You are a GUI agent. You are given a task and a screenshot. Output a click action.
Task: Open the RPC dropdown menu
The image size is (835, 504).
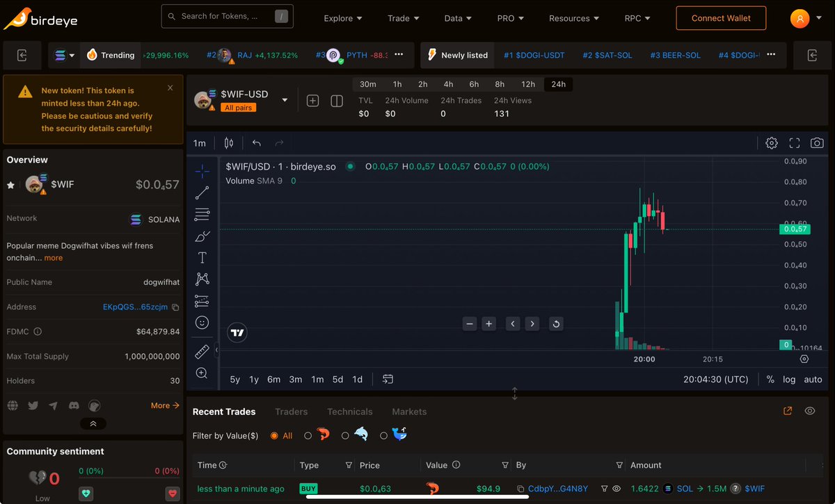(637, 18)
